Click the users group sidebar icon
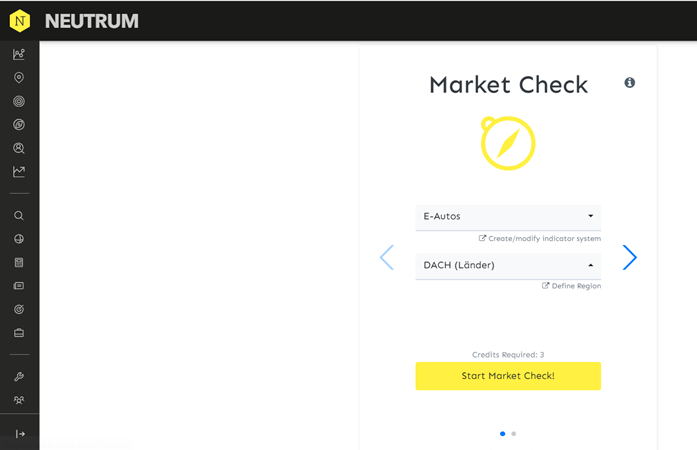Image resolution: width=697 pixels, height=450 pixels. coord(19,400)
